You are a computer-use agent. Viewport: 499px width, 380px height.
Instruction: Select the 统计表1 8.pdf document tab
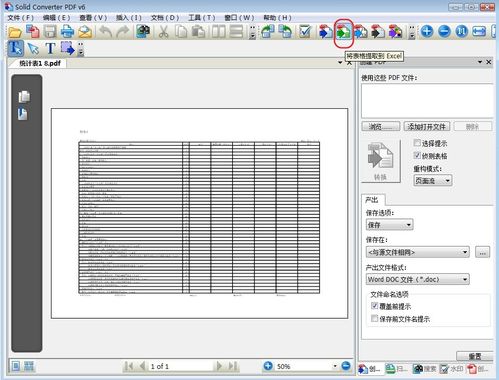40,63
